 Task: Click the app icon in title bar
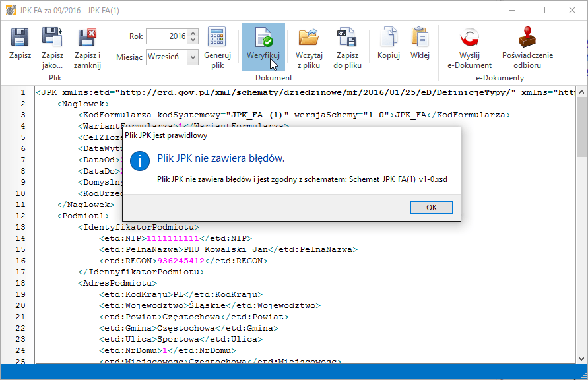10,10
